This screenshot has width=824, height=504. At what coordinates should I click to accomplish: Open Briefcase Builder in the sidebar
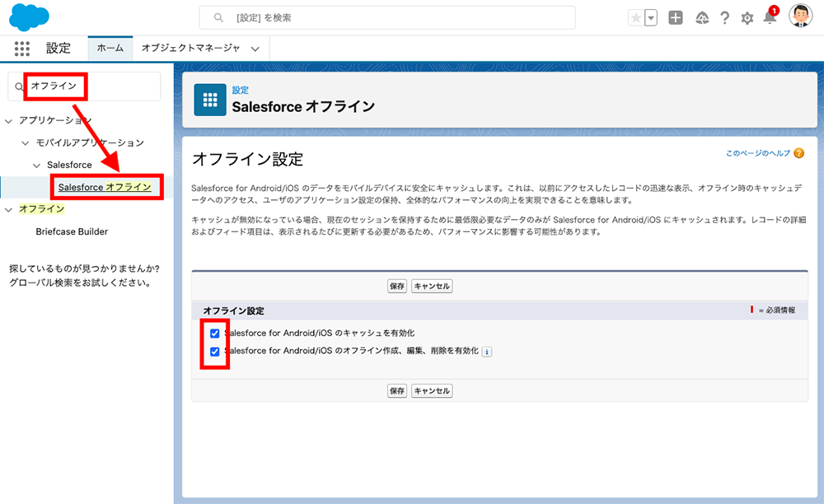(x=72, y=231)
